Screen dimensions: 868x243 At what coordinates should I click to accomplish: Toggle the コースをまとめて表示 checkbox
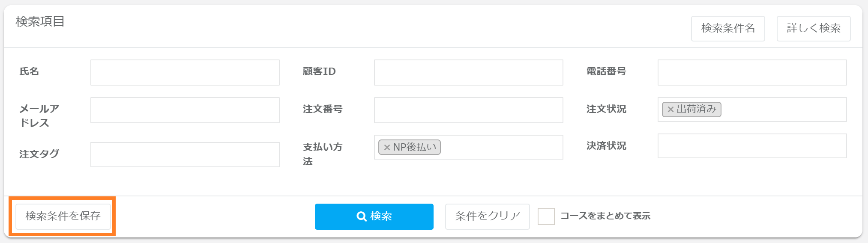click(546, 216)
